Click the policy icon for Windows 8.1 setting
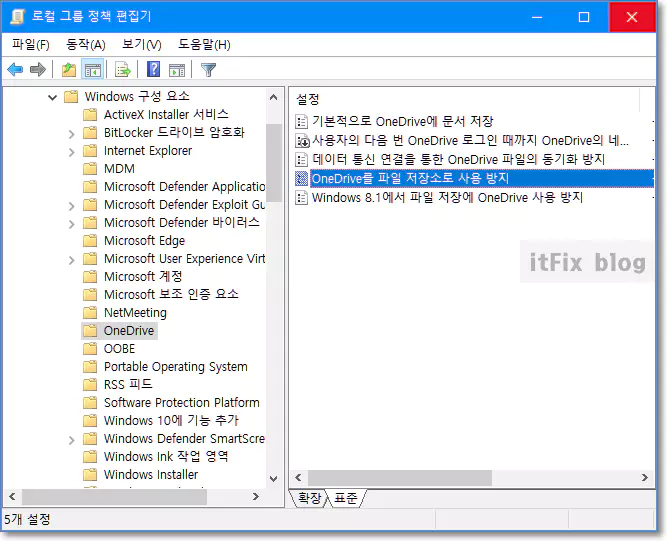Screen dimensions: 667x541 coord(301,197)
